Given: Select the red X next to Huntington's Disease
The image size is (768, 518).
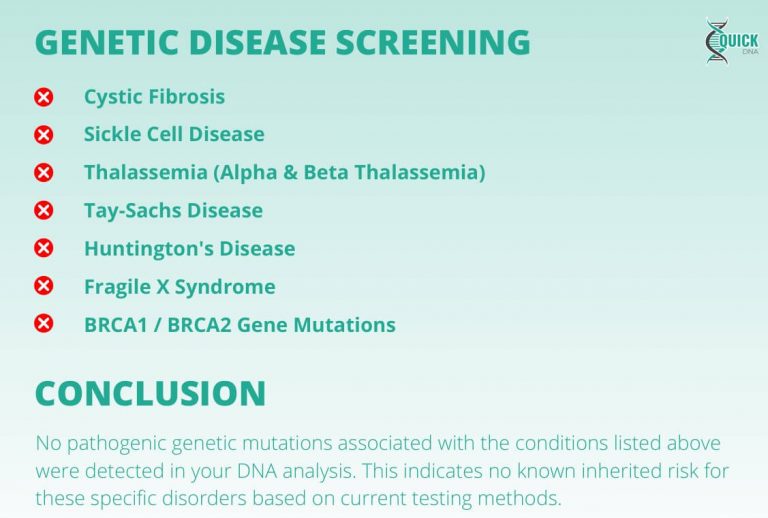Looking at the screenshot, I should (44, 248).
